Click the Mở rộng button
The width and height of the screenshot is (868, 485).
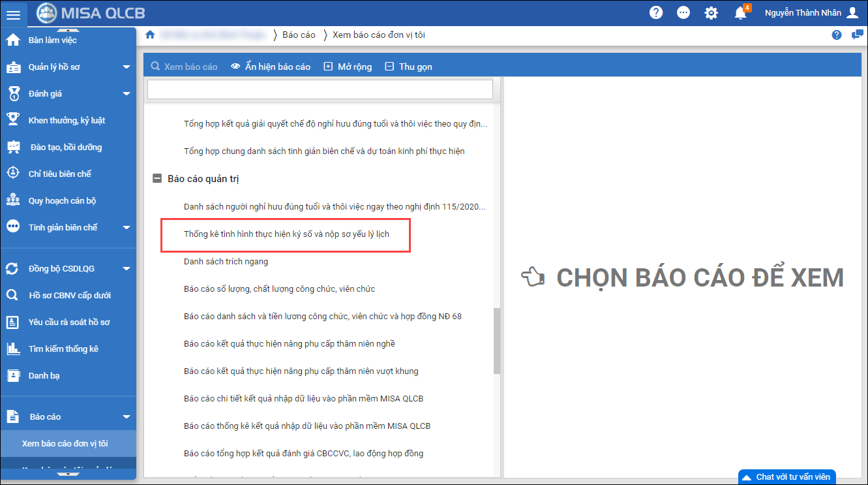(x=348, y=67)
